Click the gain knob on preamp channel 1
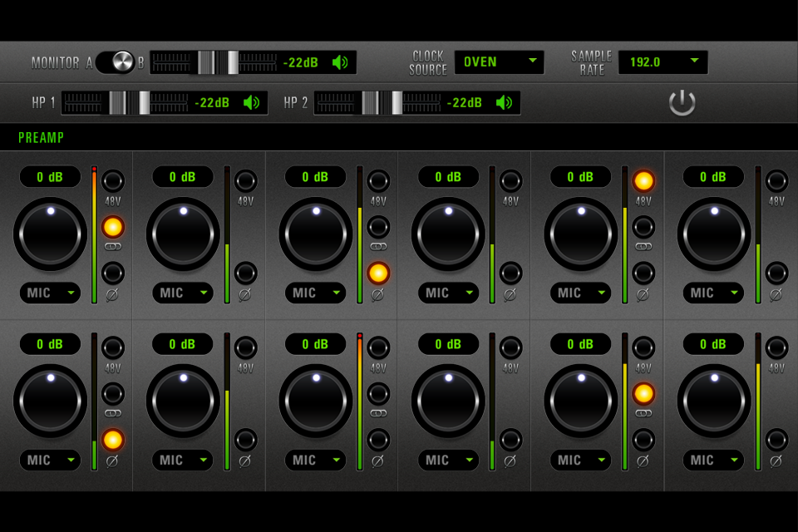This screenshot has height=532, width=798. click(51, 234)
